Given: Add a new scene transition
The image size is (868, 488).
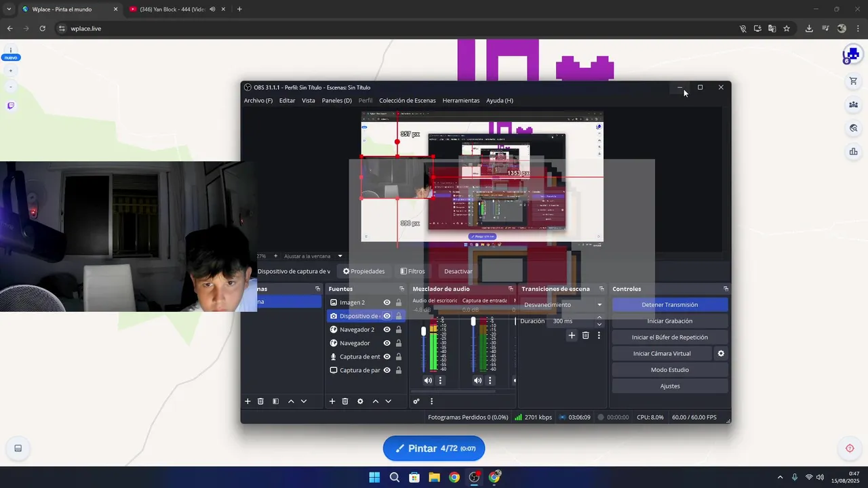Looking at the screenshot, I should (572, 335).
